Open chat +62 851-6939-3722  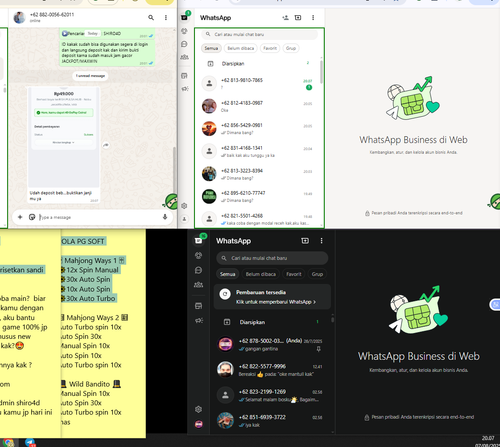click(272, 420)
